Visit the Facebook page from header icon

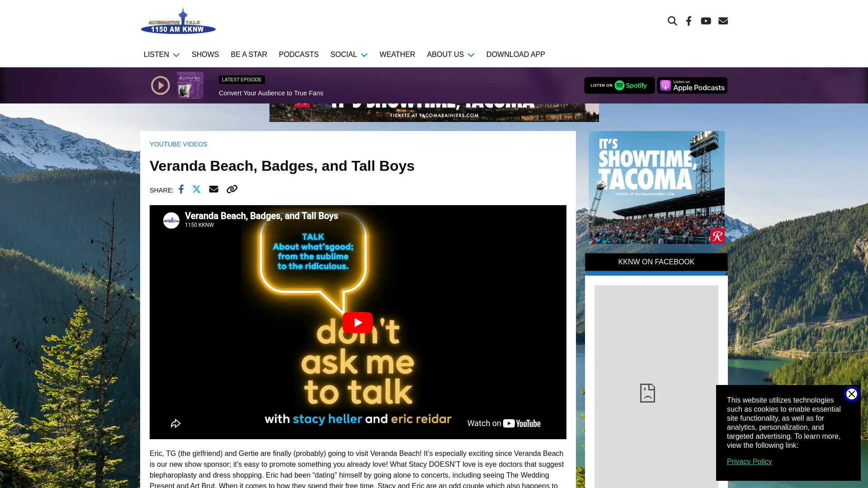click(689, 21)
